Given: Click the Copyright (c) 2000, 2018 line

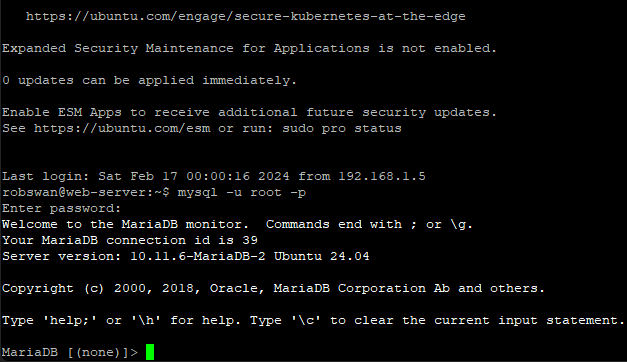Looking at the screenshot, I should coord(274,288).
